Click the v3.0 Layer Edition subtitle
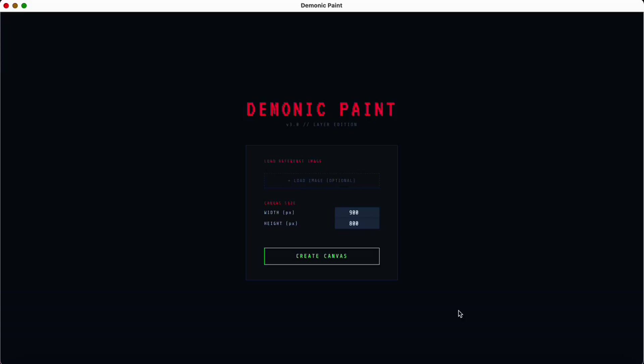The image size is (644, 364). tap(321, 125)
